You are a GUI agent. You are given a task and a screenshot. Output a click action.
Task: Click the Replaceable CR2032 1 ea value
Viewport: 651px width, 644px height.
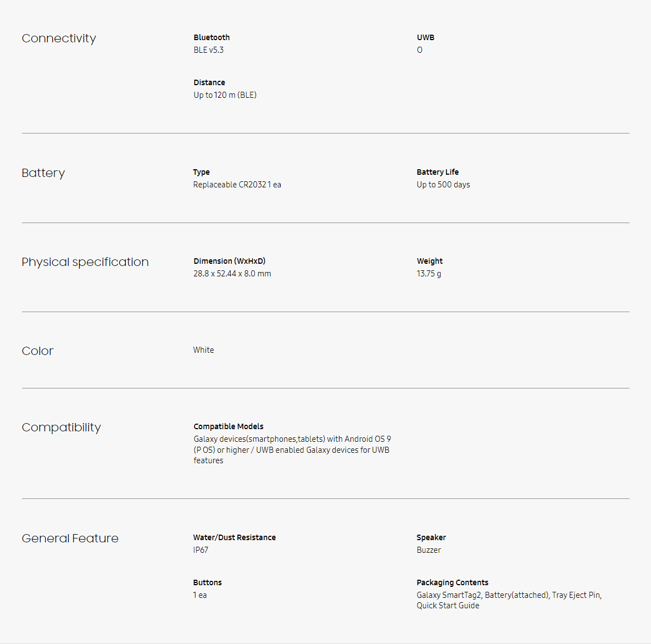(x=237, y=185)
